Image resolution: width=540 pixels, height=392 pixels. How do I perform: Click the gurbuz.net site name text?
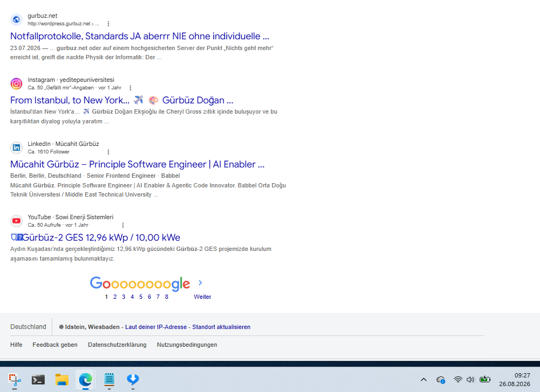click(x=43, y=16)
